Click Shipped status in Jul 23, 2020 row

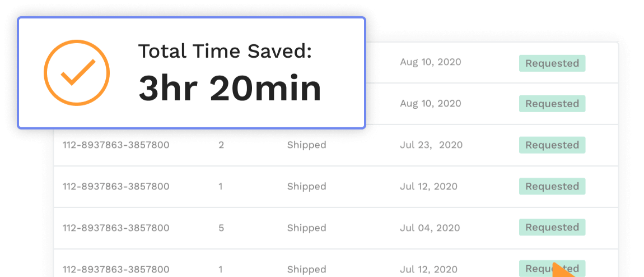306,145
